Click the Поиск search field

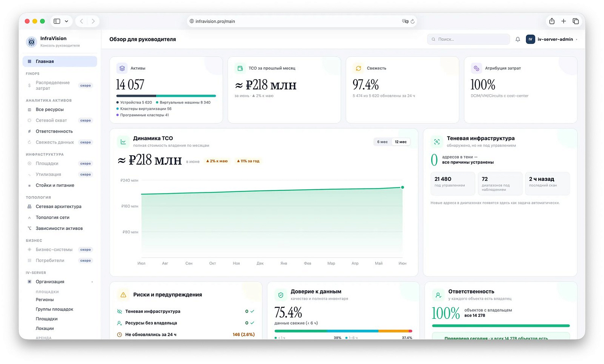tap(468, 39)
